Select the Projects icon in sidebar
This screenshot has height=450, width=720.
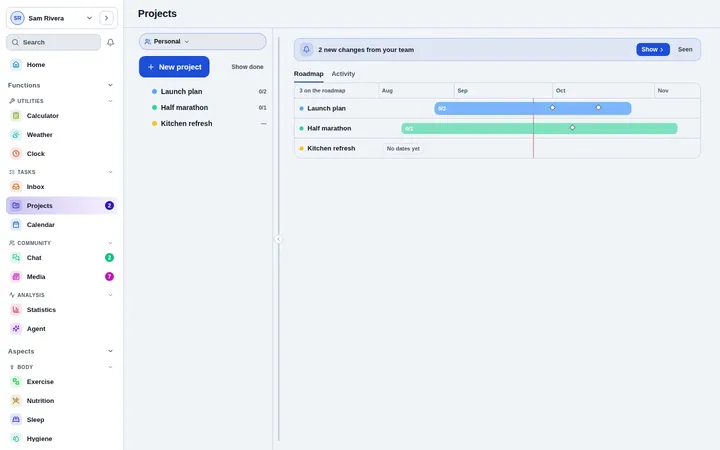point(16,205)
